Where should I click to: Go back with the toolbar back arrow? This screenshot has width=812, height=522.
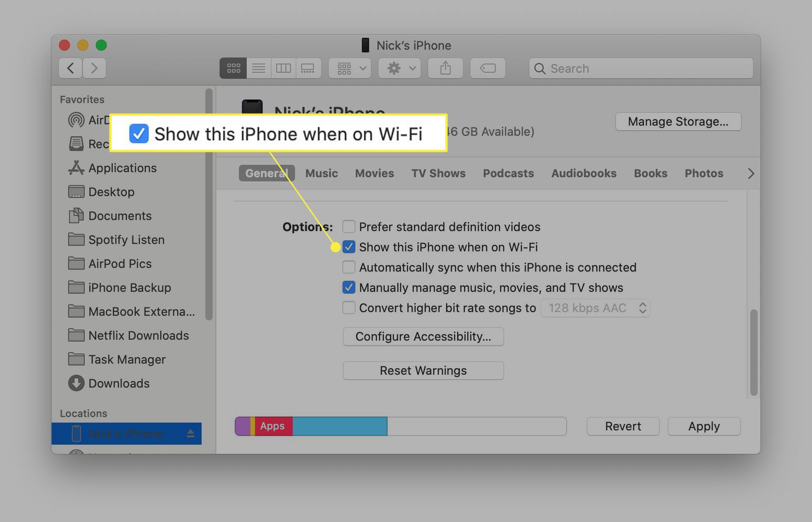(70, 68)
